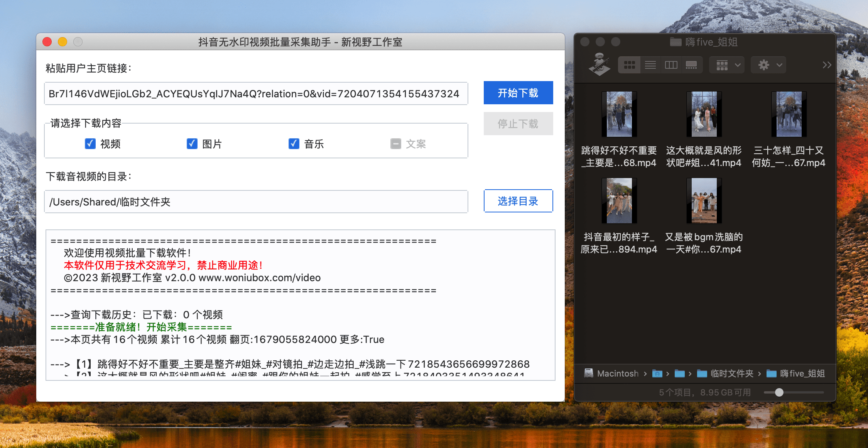This screenshot has height=448, width=868.
Task: Show more Finder toolbar items chevron
Action: [826, 65]
